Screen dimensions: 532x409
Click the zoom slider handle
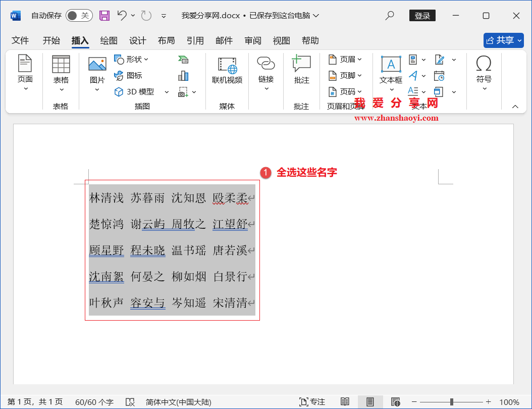452,402
